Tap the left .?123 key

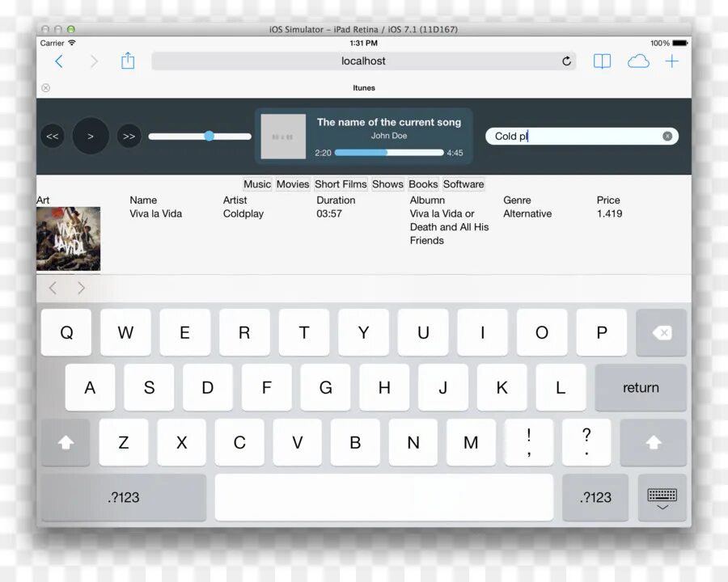click(124, 498)
